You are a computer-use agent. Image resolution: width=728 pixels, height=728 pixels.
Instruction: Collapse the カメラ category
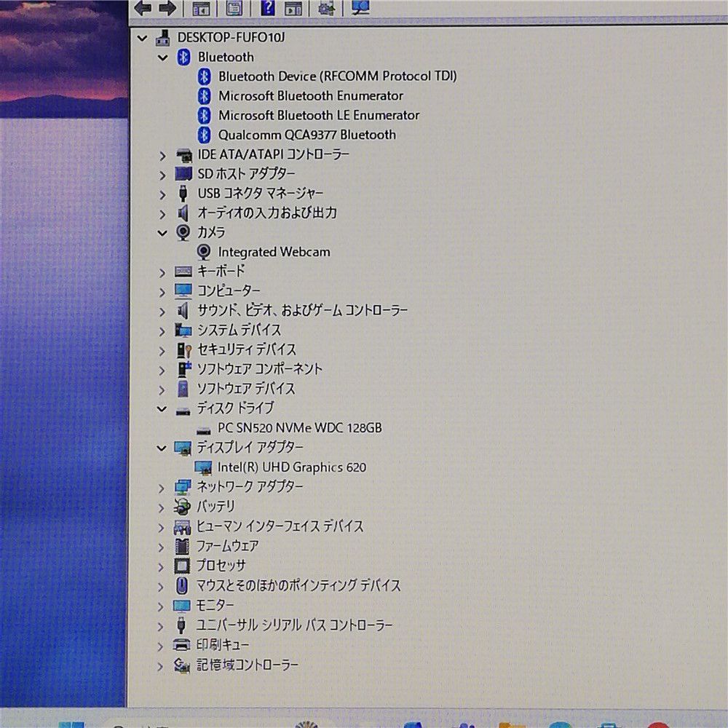pyautogui.click(x=162, y=232)
